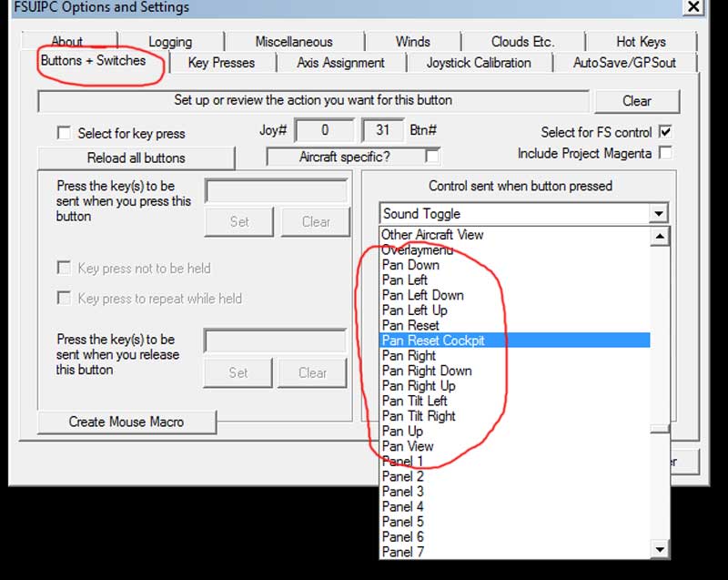The height and width of the screenshot is (580, 728).
Task: Click Set for the release key assignment
Action: click(x=238, y=373)
